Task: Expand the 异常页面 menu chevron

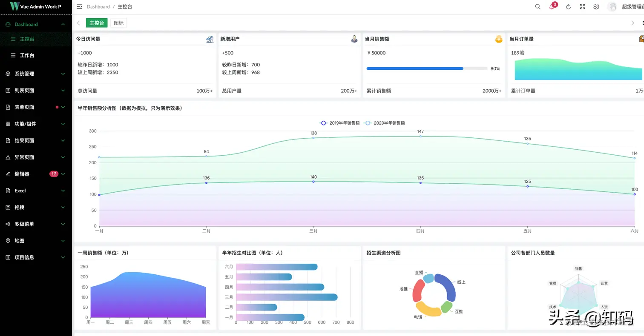Action: [x=63, y=157]
